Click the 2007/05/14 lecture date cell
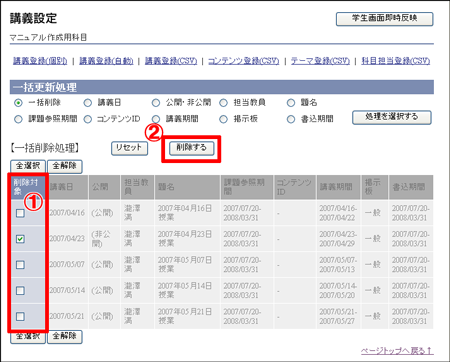Image resolution: width=450 pixels, height=362 pixels. coord(68,290)
